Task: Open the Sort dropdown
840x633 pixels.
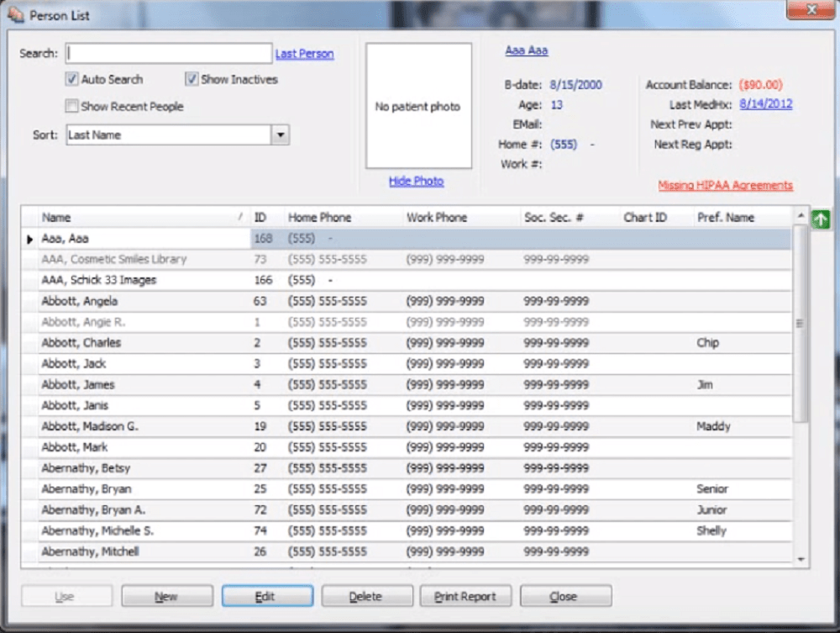Action: 281,135
